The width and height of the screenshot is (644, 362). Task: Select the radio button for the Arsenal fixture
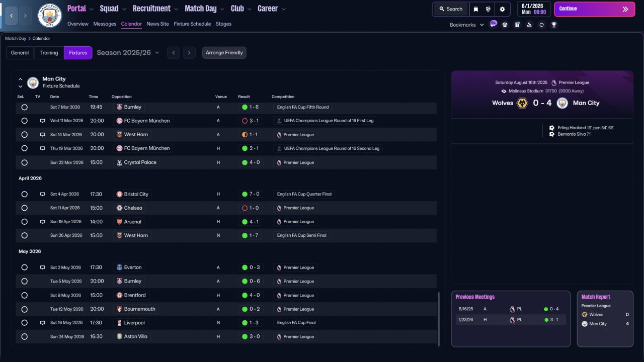point(24,222)
